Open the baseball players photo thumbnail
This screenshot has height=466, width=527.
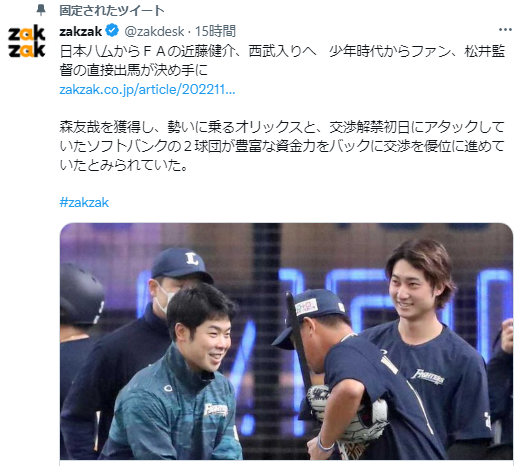tap(286, 341)
